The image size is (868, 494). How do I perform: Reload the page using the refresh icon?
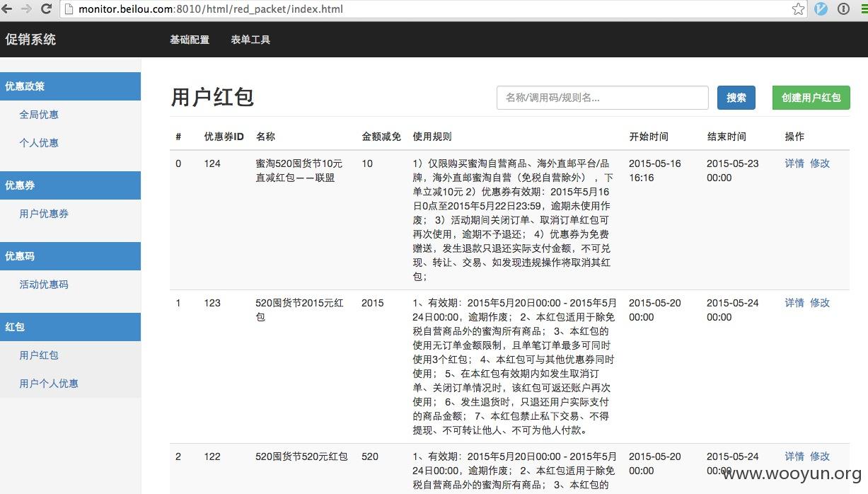pyautogui.click(x=46, y=9)
